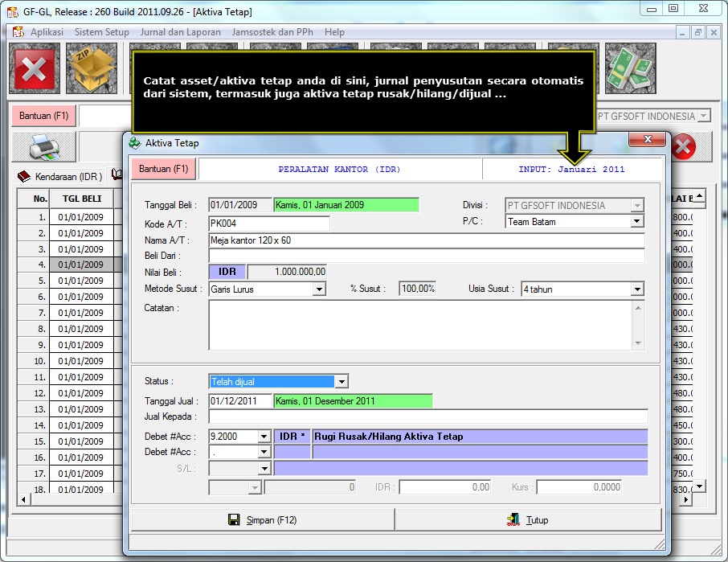
Task: Open second Debet #Acc dropdown
Action: coord(264,452)
